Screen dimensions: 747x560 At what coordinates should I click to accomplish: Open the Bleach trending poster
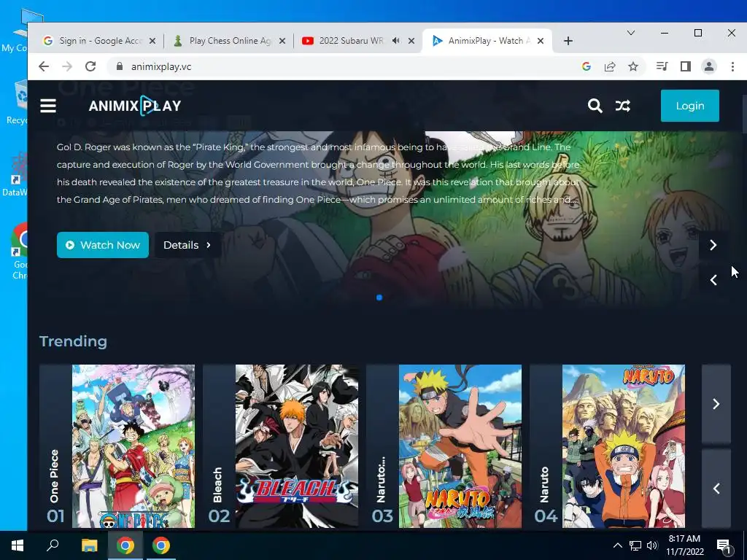pos(297,446)
